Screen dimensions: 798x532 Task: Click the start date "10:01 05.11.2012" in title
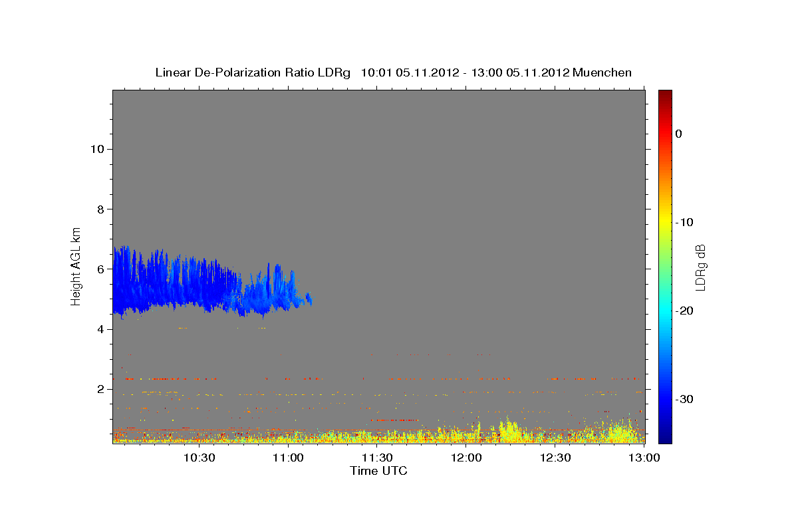pos(410,72)
